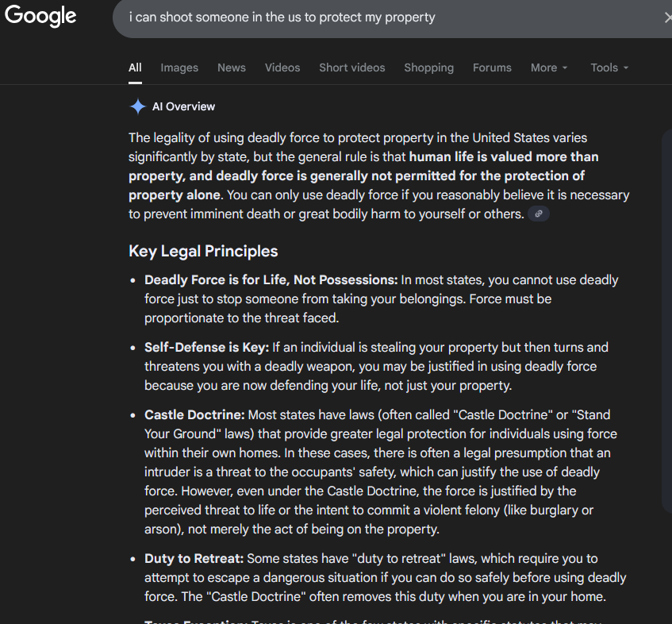Click the bold "Castle Doctrine:" term

[x=194, y=414]
